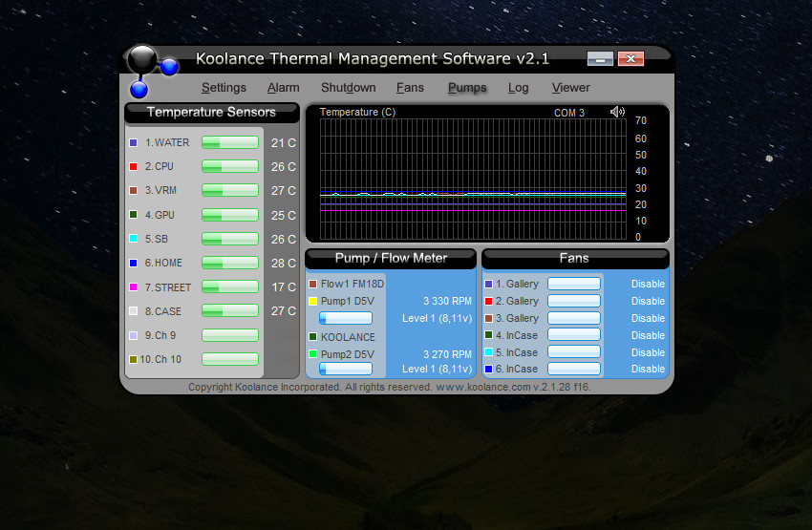Click the red 2.CPU color swatch
This screenshot has height=530, width=812.
(x=133, y=167)
